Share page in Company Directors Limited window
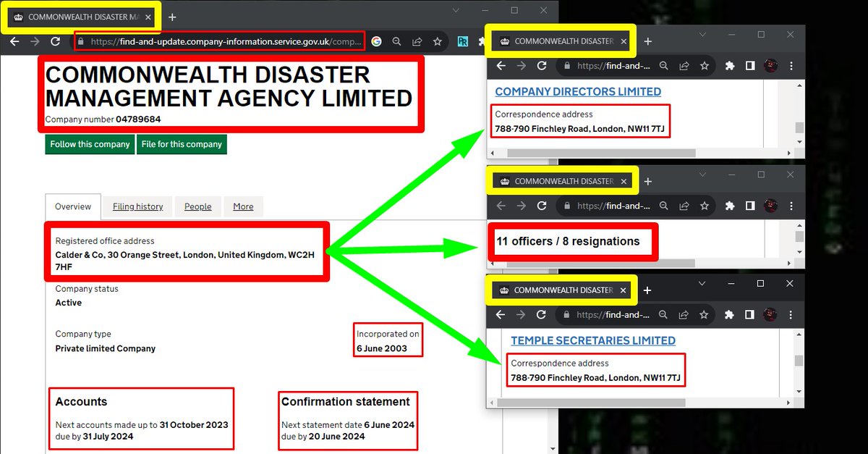 tap(684, 66)
